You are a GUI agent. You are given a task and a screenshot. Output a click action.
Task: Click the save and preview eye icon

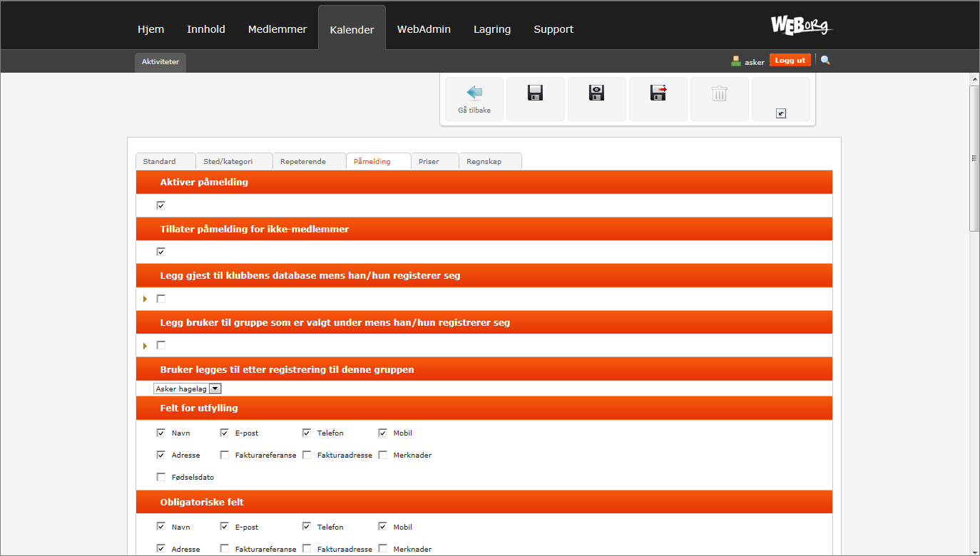(597, 93)
